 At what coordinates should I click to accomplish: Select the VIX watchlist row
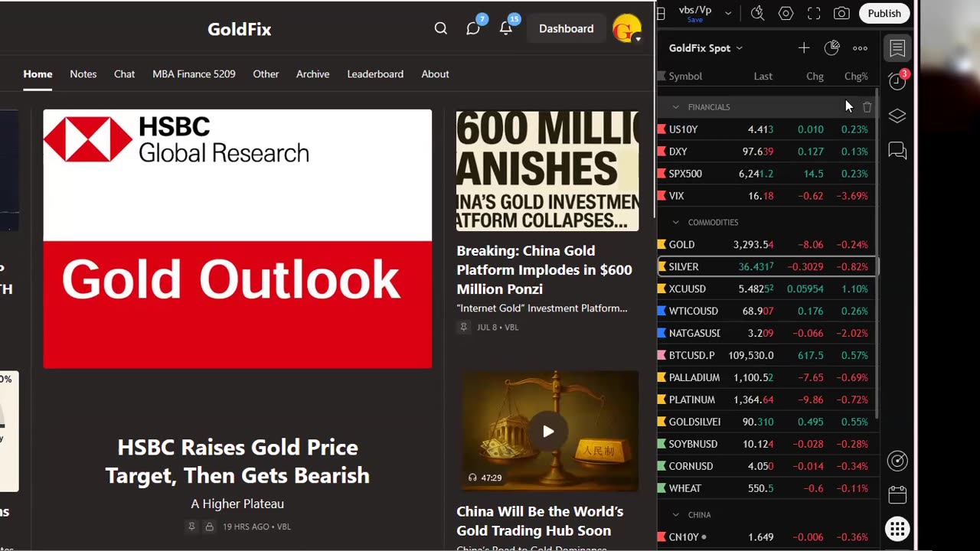[766, 196]
